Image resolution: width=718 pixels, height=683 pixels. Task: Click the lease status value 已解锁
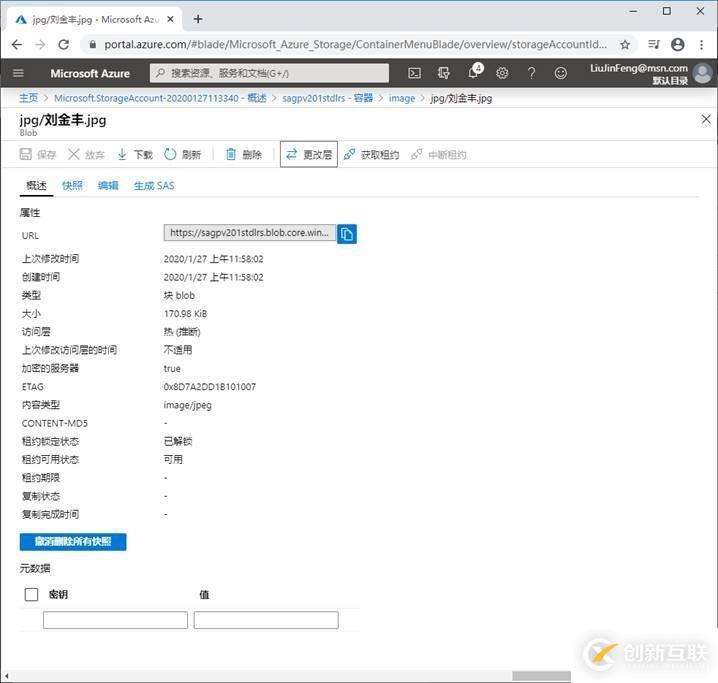178,441
